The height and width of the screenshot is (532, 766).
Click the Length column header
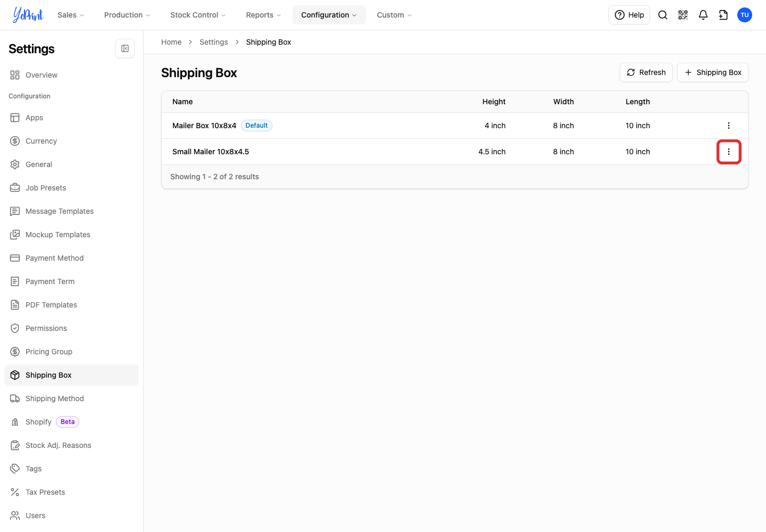[x=638, y=102]
